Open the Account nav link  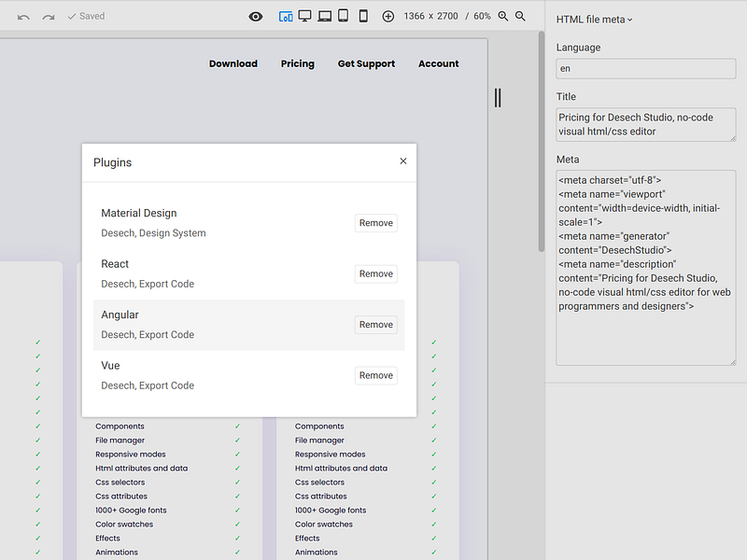tap(438, 63)
